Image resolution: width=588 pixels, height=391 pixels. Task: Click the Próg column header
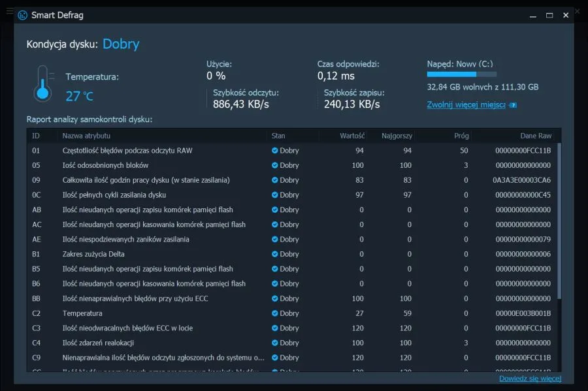click(x=461, y=136)
